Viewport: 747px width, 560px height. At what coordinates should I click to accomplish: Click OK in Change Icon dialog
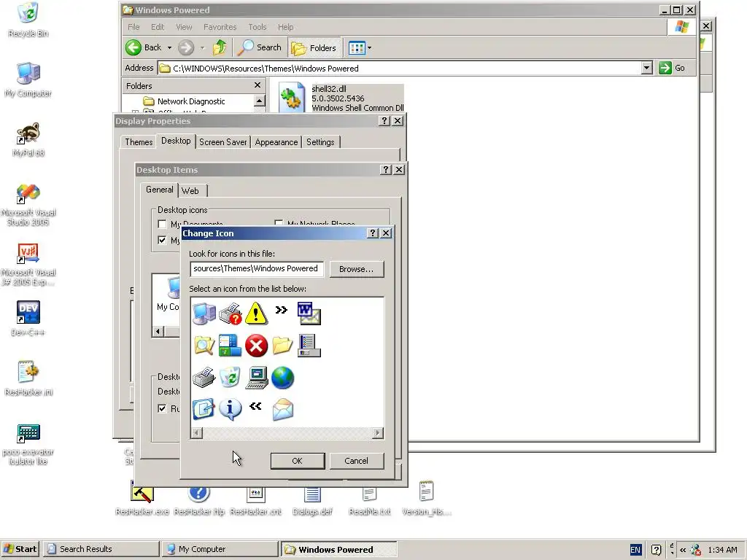(298, 461)
